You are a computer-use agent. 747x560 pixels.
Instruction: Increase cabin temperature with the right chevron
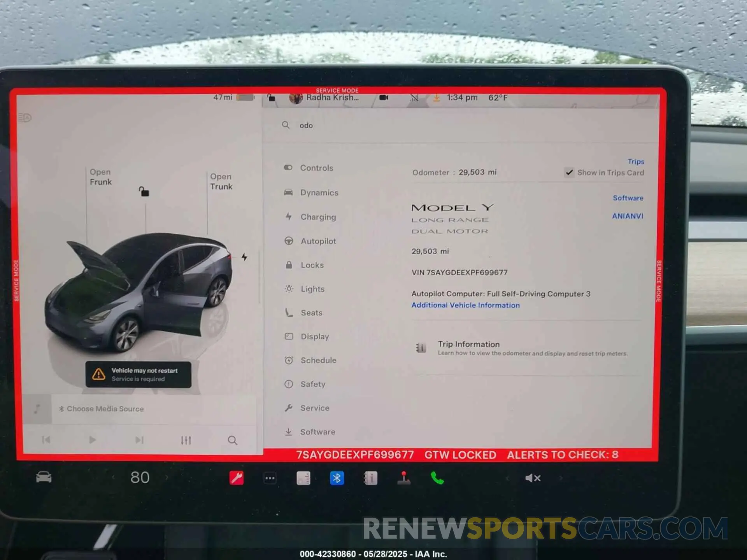click(167, 478)
